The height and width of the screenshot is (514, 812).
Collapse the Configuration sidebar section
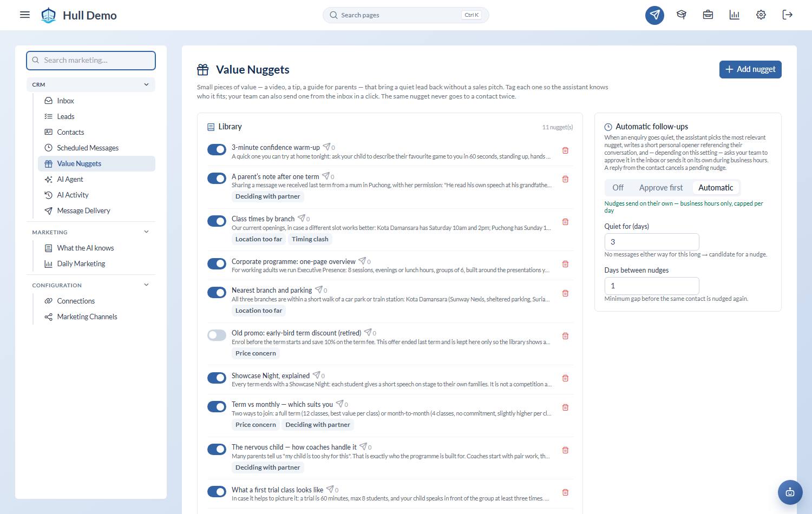pos(91,285)
